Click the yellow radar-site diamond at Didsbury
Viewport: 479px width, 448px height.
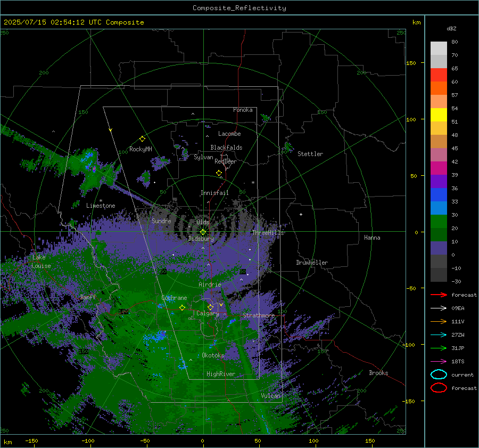click(x=203, y=232)
